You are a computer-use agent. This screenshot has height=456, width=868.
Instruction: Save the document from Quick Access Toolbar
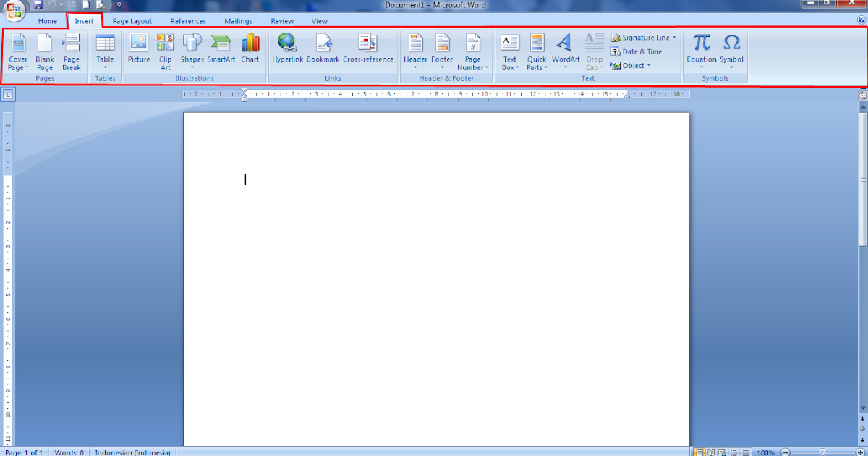point(38,4)
